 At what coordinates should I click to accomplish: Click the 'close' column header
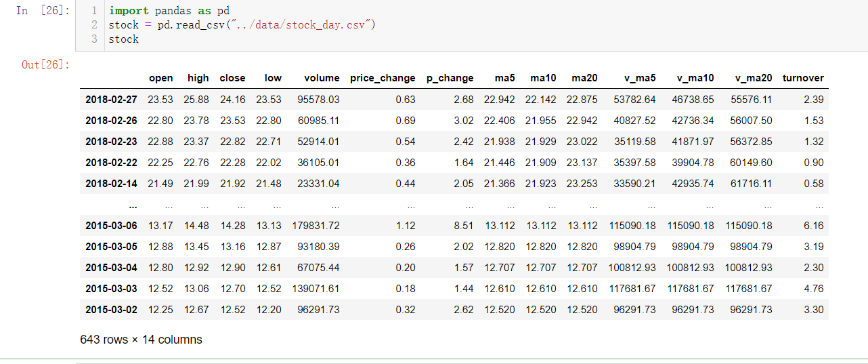[x=232, y=78]
